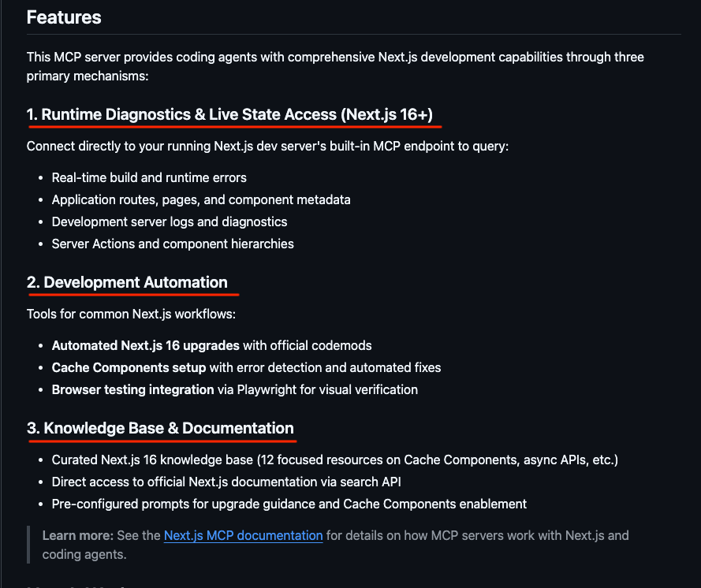Select the Development Automation heading
Image resolution: width=701 pixels, height=588 pixels.
127,282
